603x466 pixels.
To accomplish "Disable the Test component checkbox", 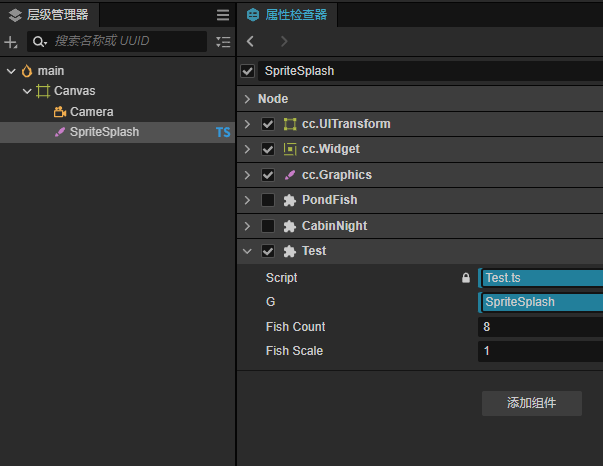I will pos(268,251).
